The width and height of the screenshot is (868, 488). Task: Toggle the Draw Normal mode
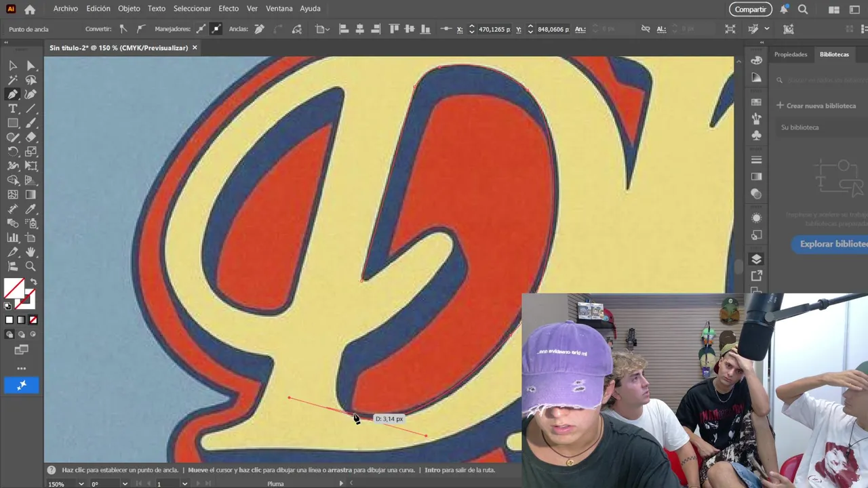9,334
